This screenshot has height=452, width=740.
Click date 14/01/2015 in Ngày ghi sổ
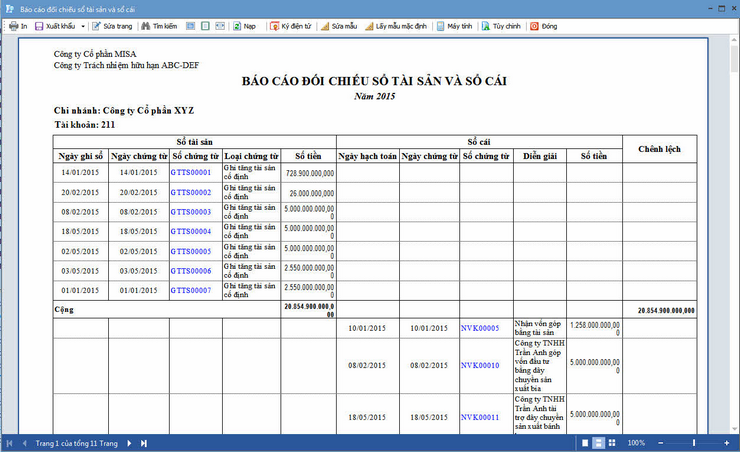point(80,172)
